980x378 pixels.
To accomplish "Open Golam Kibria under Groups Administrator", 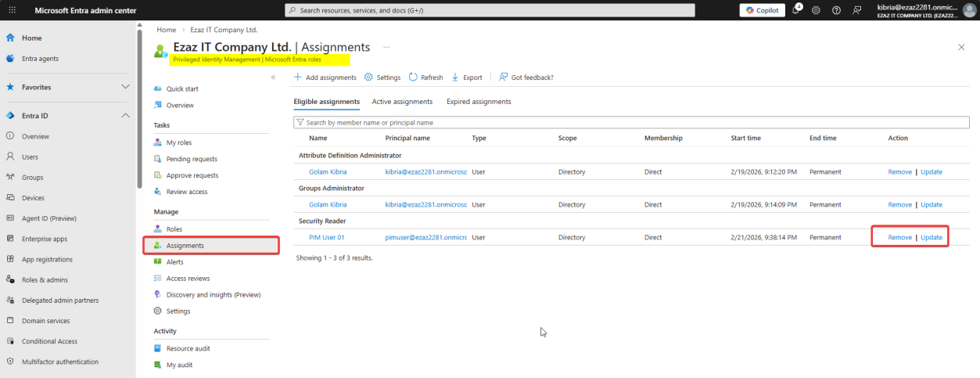I will (328, 204).
